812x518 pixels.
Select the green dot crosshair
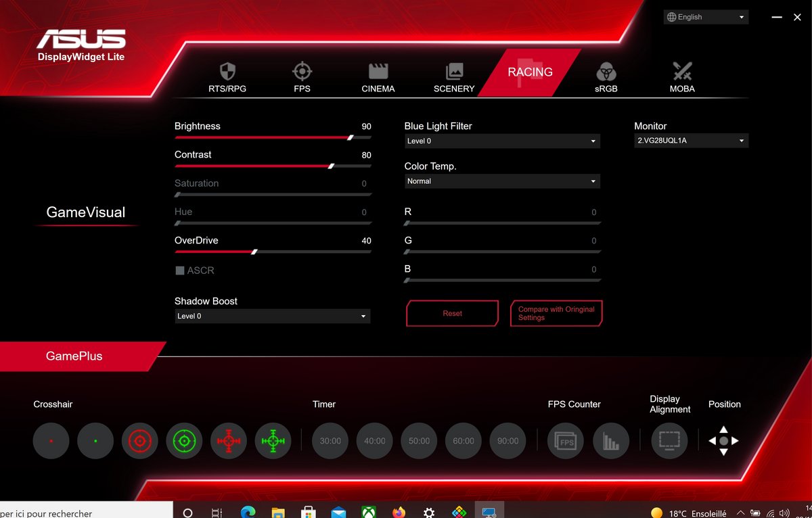(x=95, y=441)
